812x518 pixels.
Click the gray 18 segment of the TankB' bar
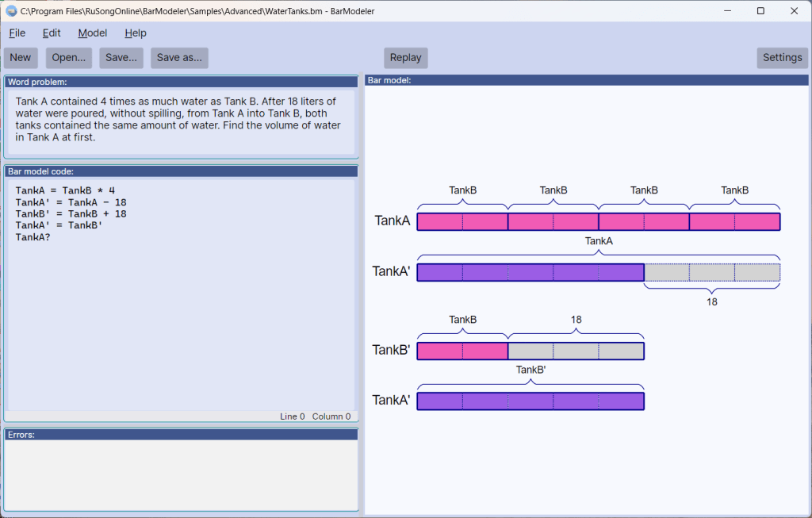click(x=576, y=351)
